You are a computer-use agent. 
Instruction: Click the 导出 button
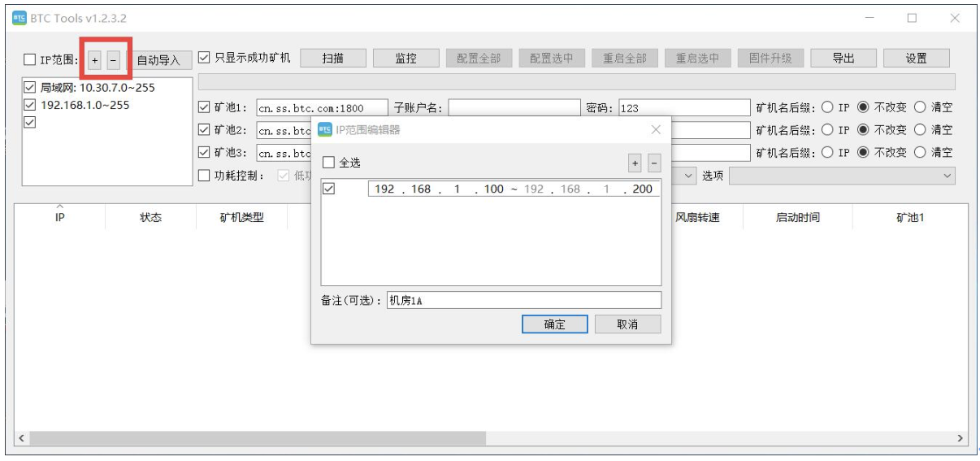tap(843, 58)
